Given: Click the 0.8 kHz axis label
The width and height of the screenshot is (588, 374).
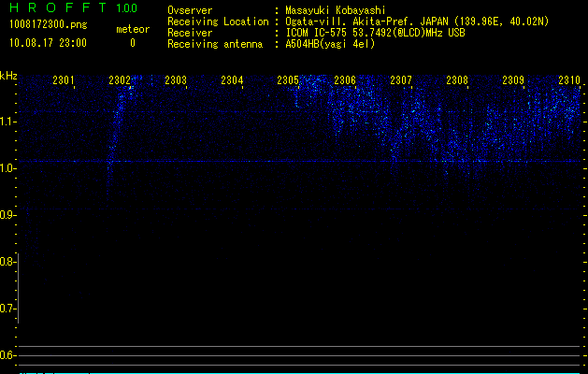Looking at the screenshot, I should [x=7, y=262].
